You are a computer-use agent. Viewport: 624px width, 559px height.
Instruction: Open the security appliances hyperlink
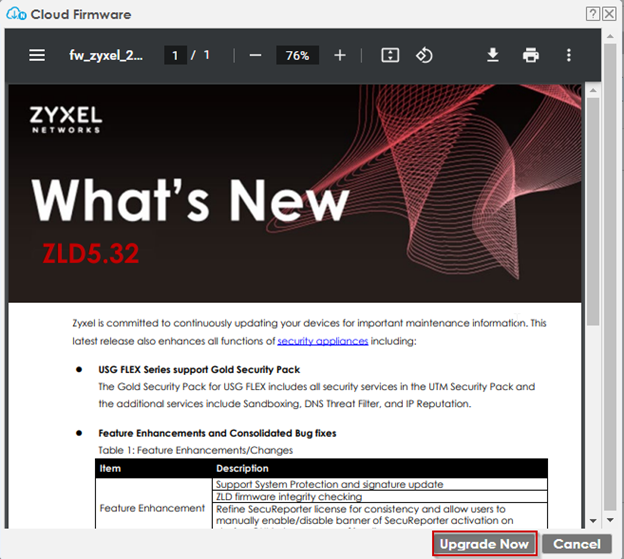pyautogui.click(x=321, y=341)
